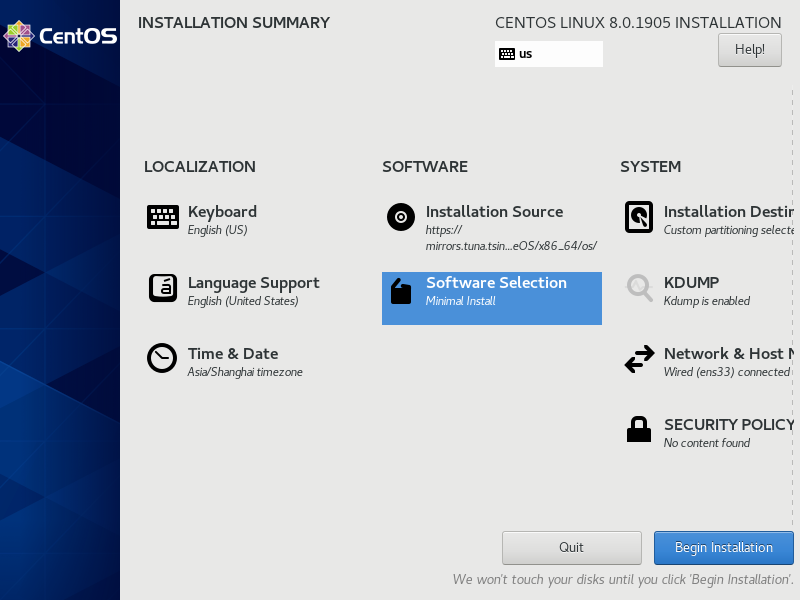Click the 'Wired (ens33) connected' text
The width and height of the screenshot is (800, 600).
[727, 372]
